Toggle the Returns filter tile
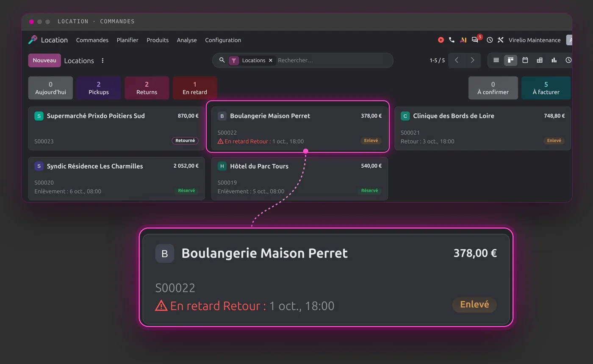The width and height of the screenshot is (593, 364). (x=147, y=88)
